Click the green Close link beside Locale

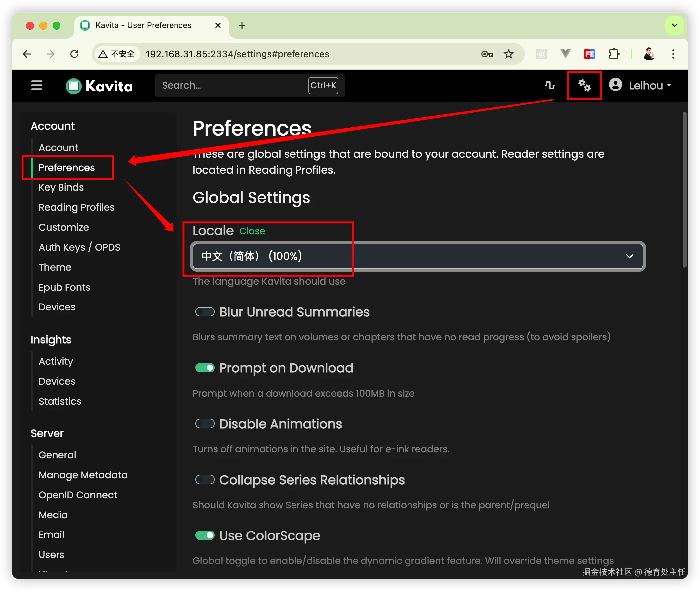coord(252,231)
